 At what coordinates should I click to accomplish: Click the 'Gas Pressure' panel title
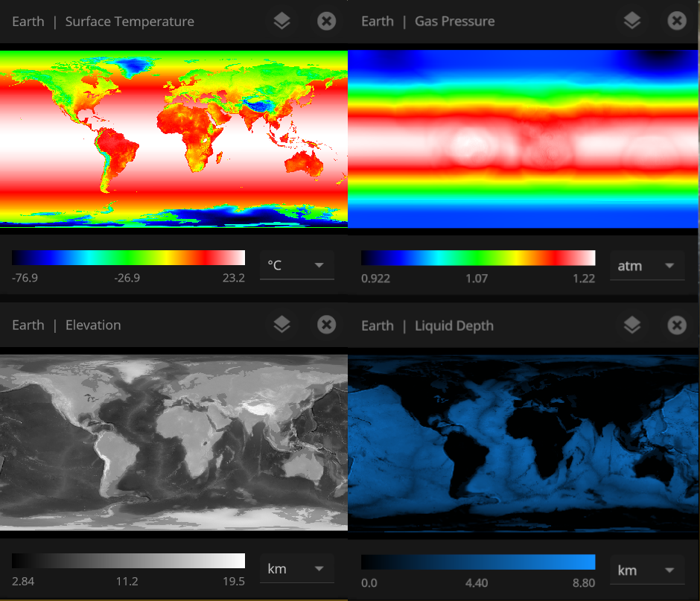(x=454, y=21)
